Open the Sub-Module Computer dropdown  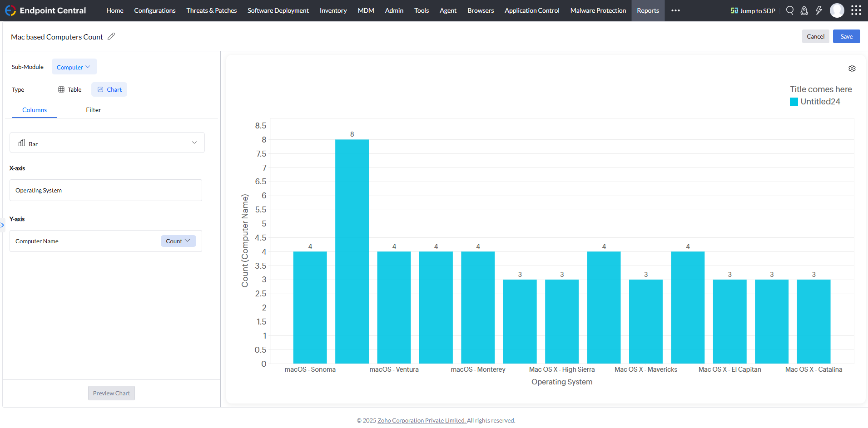[74, 67]
